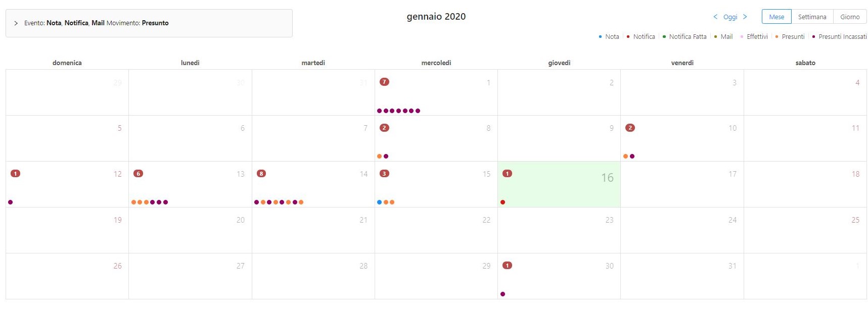Toggle Nota legend filter

[x=612, y=37]
